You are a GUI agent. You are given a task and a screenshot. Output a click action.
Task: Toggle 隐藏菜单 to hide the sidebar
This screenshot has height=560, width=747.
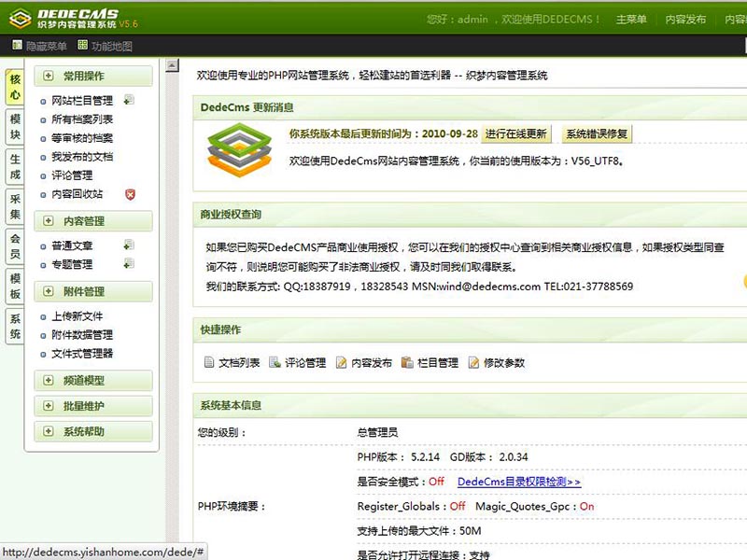click(39, 46)
